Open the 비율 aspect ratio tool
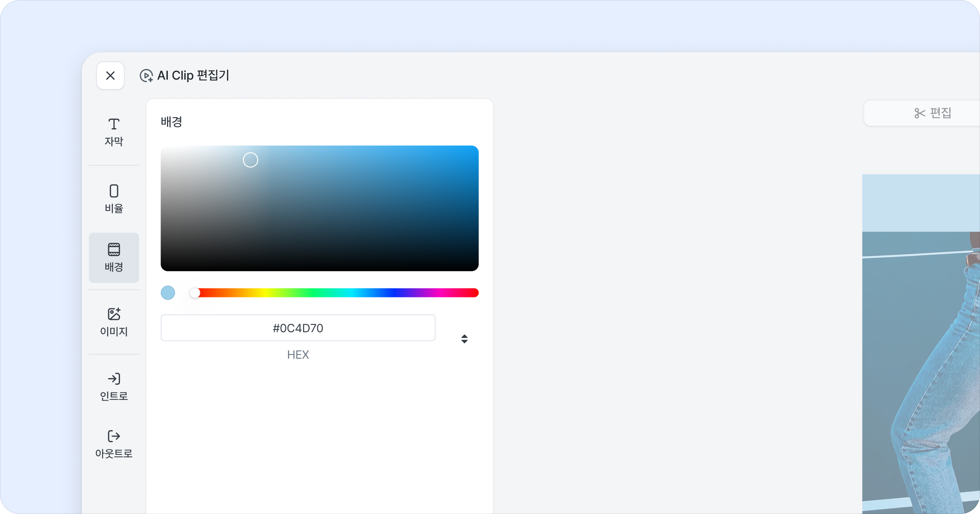980x514 pixels. tap(114, 199)
